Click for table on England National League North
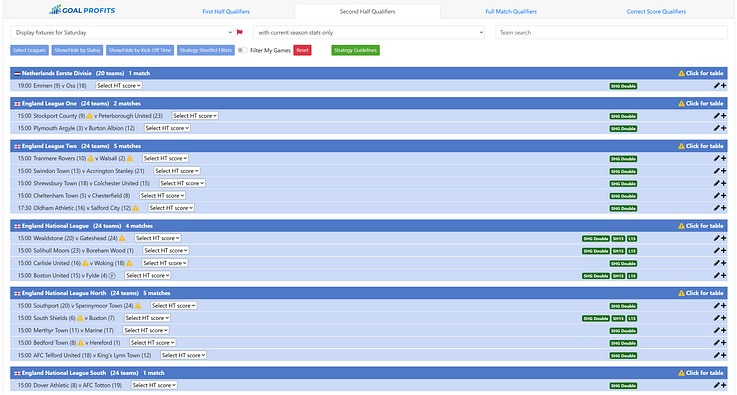737x395 pixels. tap(700, 293)
